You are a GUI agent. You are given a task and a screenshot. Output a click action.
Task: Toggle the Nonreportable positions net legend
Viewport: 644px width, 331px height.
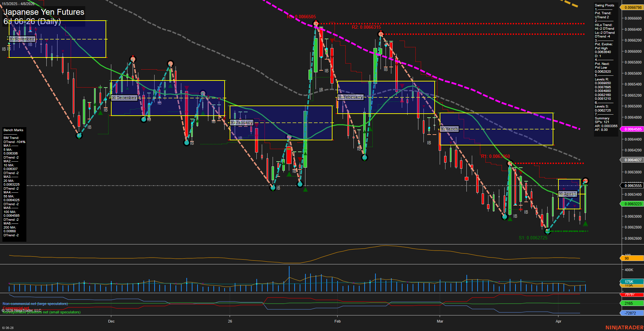point(41,312)
